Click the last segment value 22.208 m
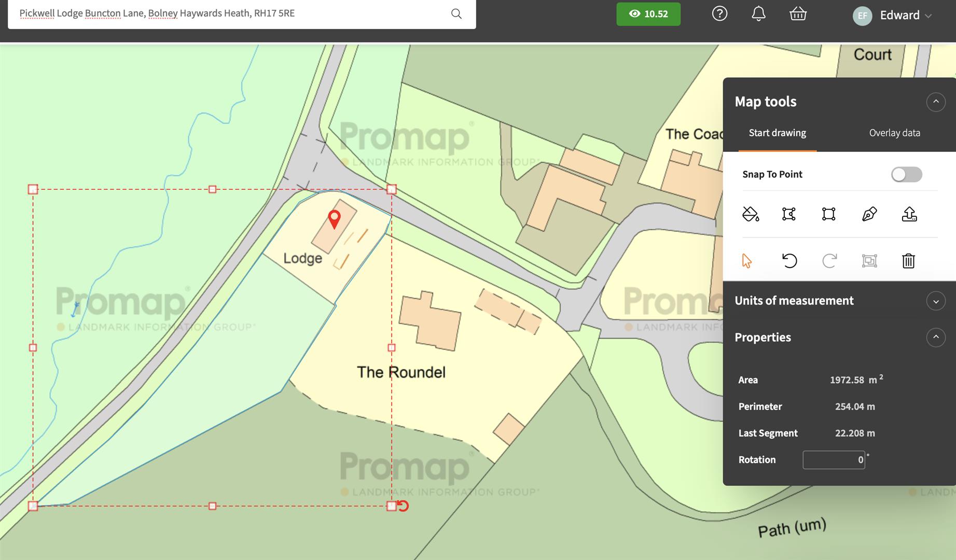 pyautogui.click(x=855, y=433)
